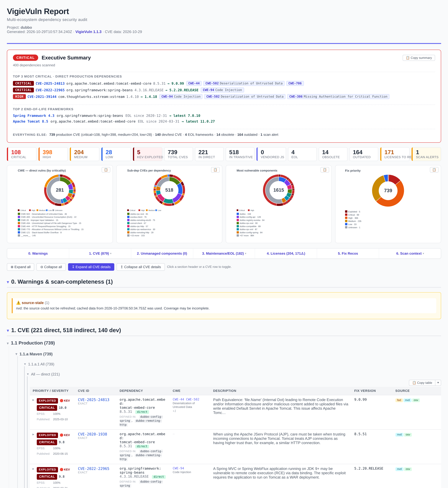
Task: Copy the Most vulnerable components chart
Action: (325, 170)
